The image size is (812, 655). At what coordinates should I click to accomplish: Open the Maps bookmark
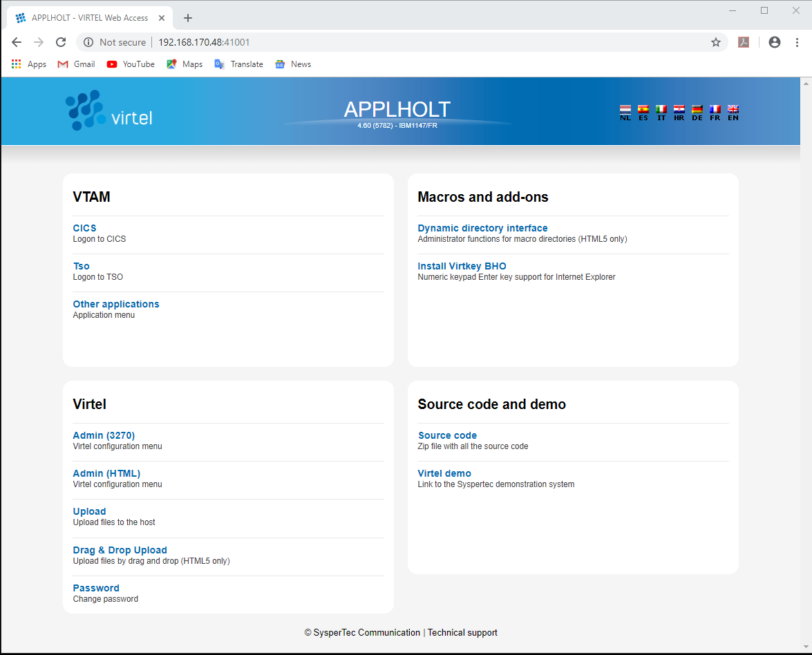click(x=185, y=64)
